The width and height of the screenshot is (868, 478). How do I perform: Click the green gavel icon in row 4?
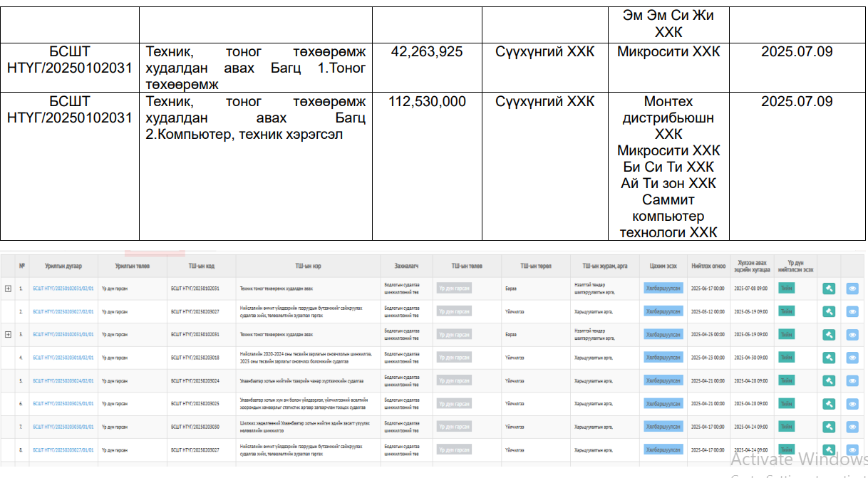point(829,358)
